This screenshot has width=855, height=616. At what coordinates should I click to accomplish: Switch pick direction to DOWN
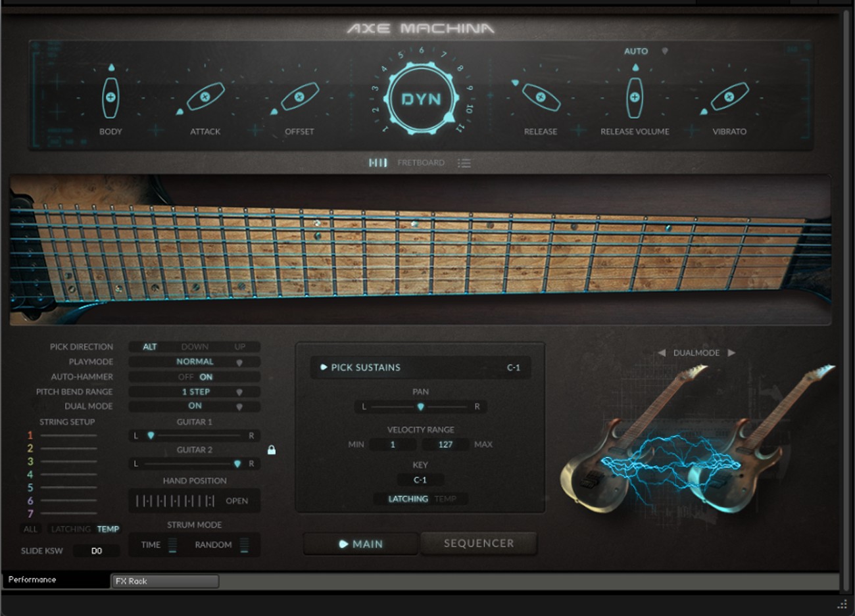(x=195, y=346)
